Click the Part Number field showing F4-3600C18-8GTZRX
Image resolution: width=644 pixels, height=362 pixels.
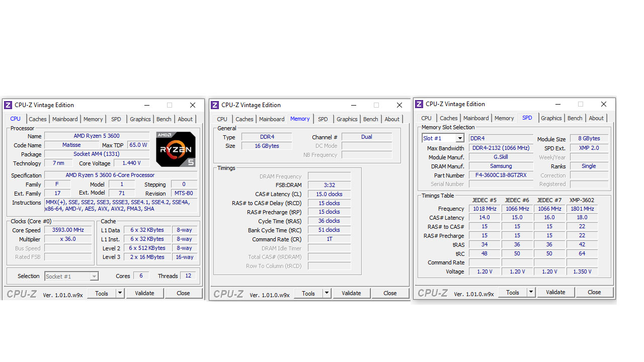501,175
